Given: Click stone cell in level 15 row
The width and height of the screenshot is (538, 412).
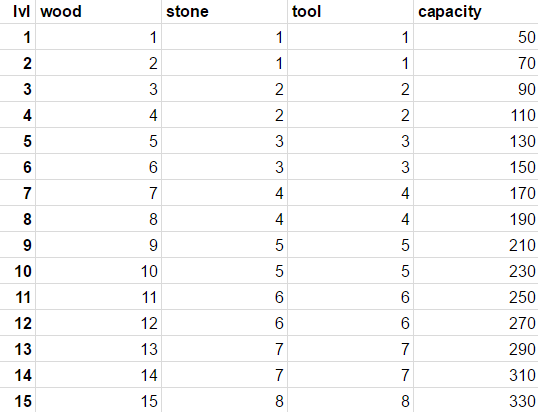Looking at the screenshot, I should (x=224, y=401).
